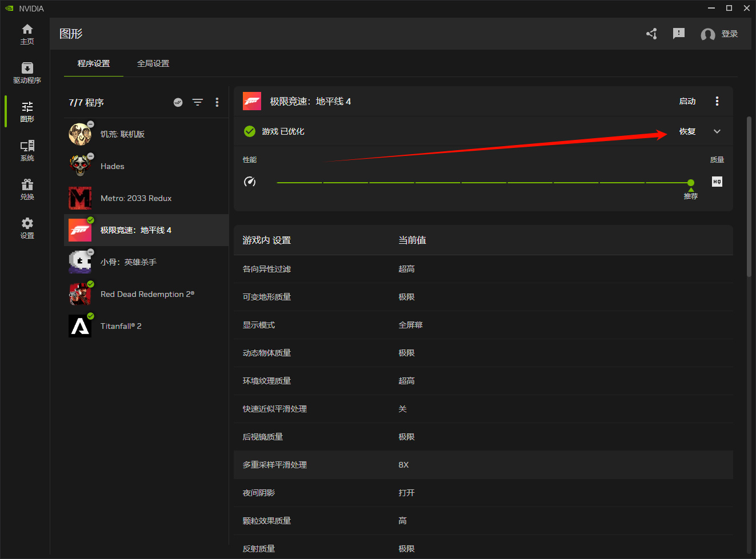Click 恢复 to revert optimization
Image resolution: width=756 pixels, height=559 pixels.
[687, 131]
